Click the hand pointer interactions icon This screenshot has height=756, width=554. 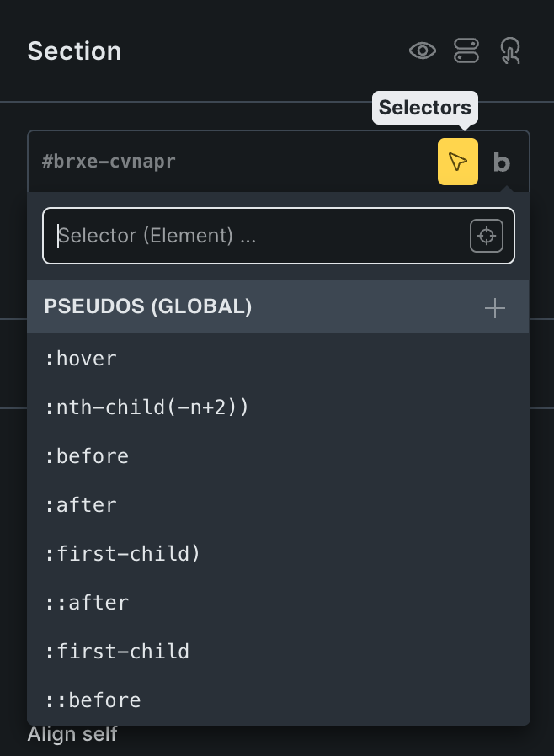click(x=510, y=51)
